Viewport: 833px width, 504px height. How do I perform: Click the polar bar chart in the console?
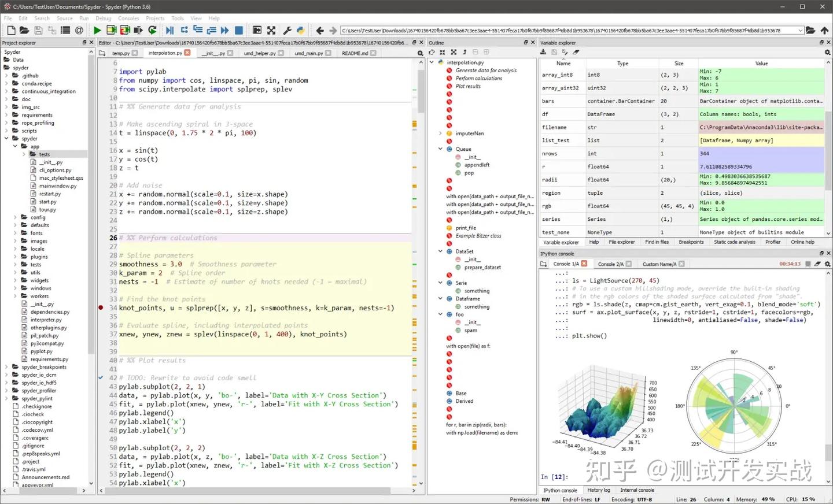[x=734, y=406]
